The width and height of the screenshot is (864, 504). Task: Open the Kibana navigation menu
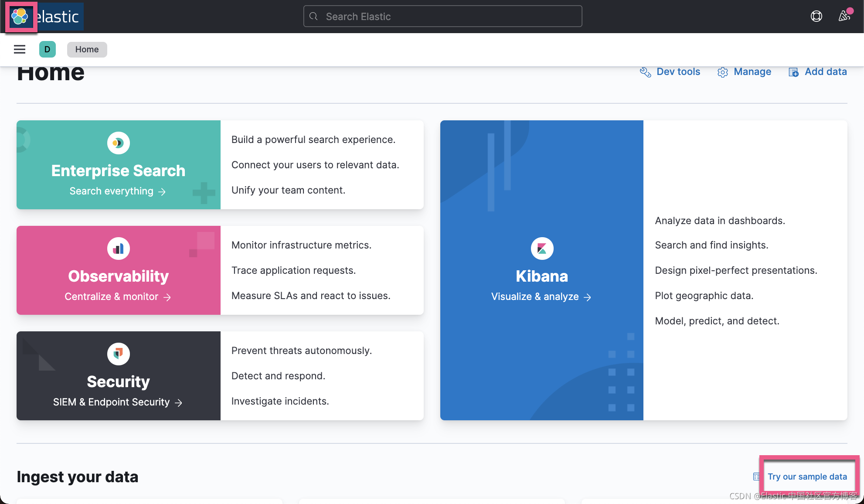pyautogui.click(x=19, y=49)
